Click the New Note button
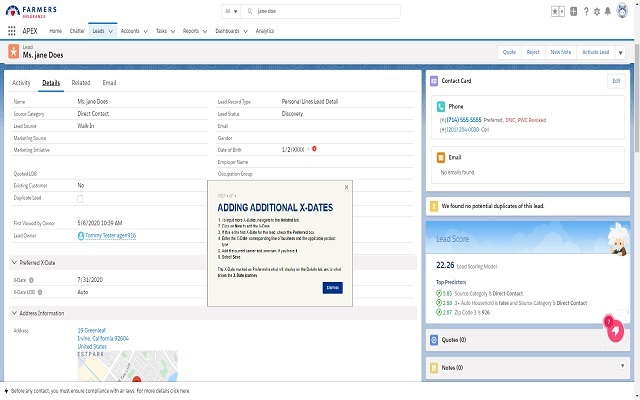640x400 pixels. [561, 52]
